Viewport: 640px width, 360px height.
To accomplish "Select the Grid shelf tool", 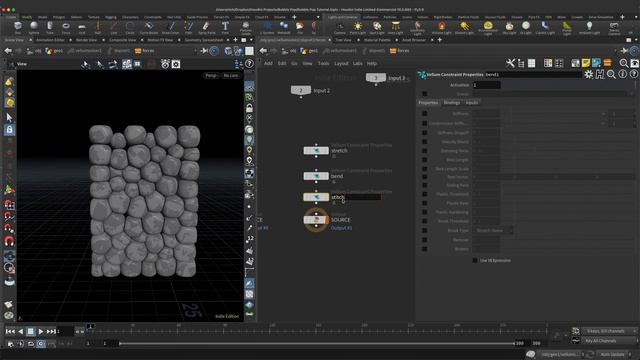I will tap(82, 28).
